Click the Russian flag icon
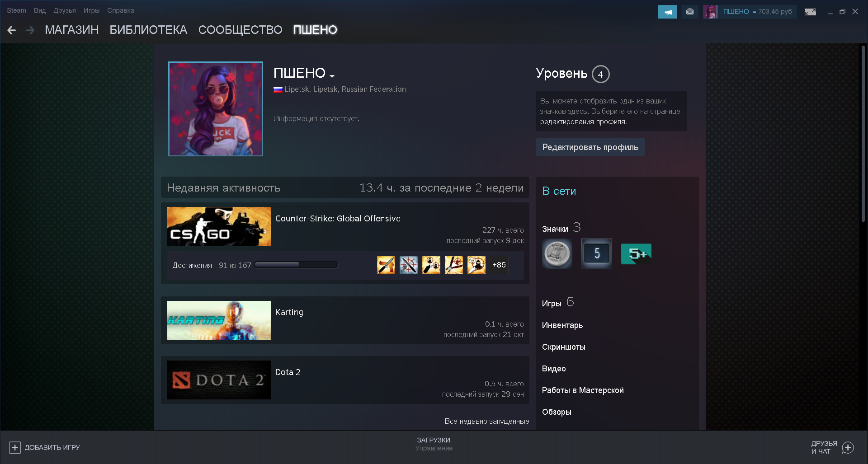Screen dimensions: 868x464 pos(278,89)
